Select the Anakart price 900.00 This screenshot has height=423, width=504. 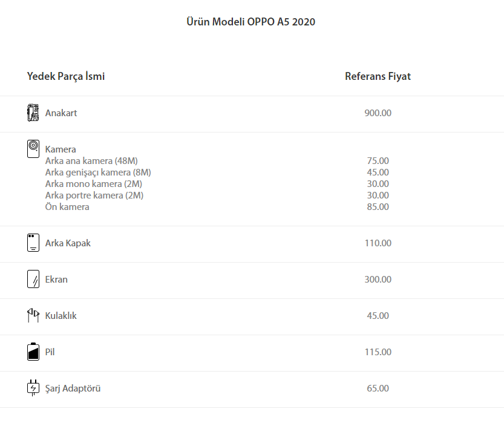(378, 113)
